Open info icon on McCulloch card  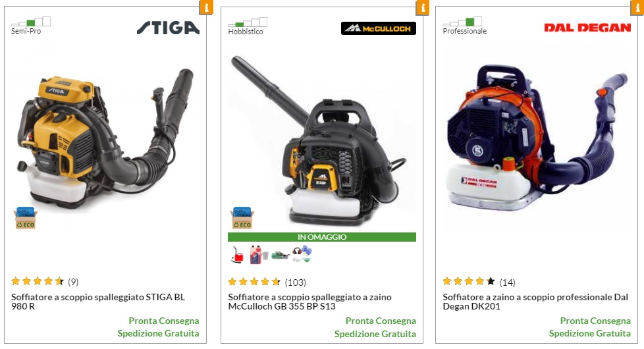coord(422,7)
